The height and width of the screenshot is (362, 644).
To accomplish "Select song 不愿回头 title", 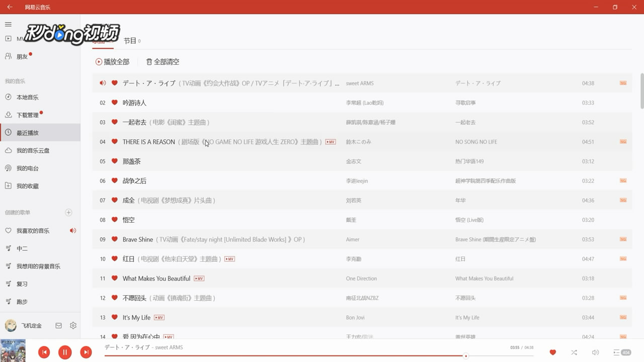I will coord(134,298).
